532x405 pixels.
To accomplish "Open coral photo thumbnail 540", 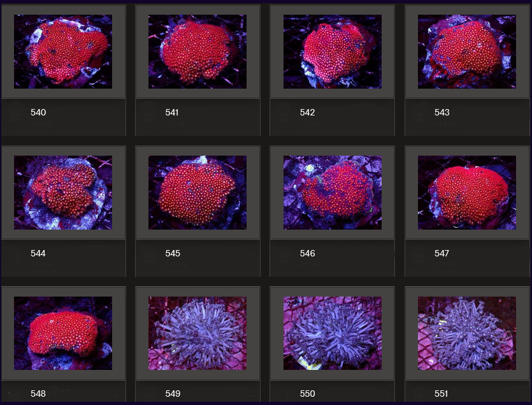I will (63, 52).
